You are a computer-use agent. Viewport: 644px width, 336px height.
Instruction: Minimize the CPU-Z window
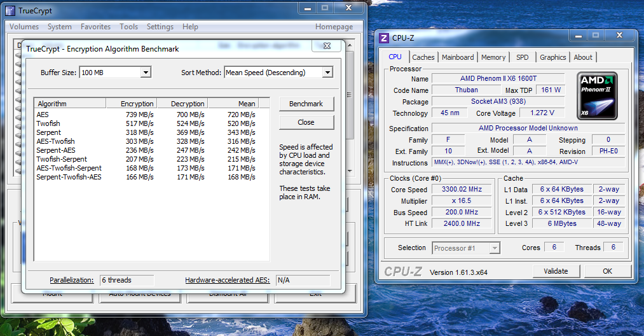click(x=579, y=36)
